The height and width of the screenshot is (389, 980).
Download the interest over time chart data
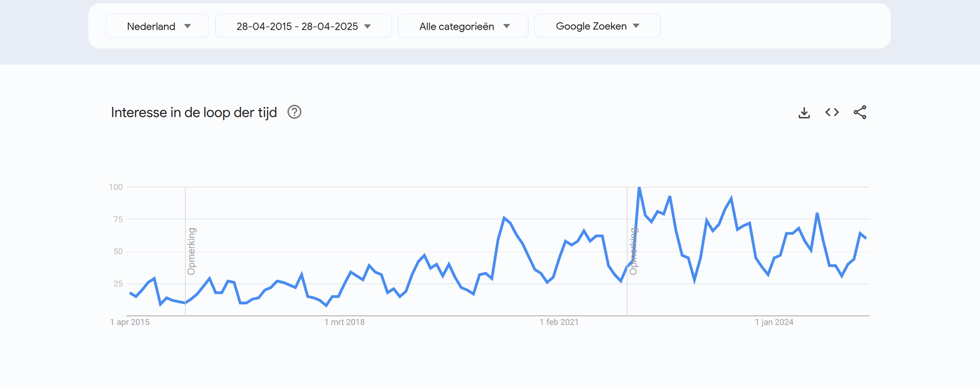coord(804,112)
